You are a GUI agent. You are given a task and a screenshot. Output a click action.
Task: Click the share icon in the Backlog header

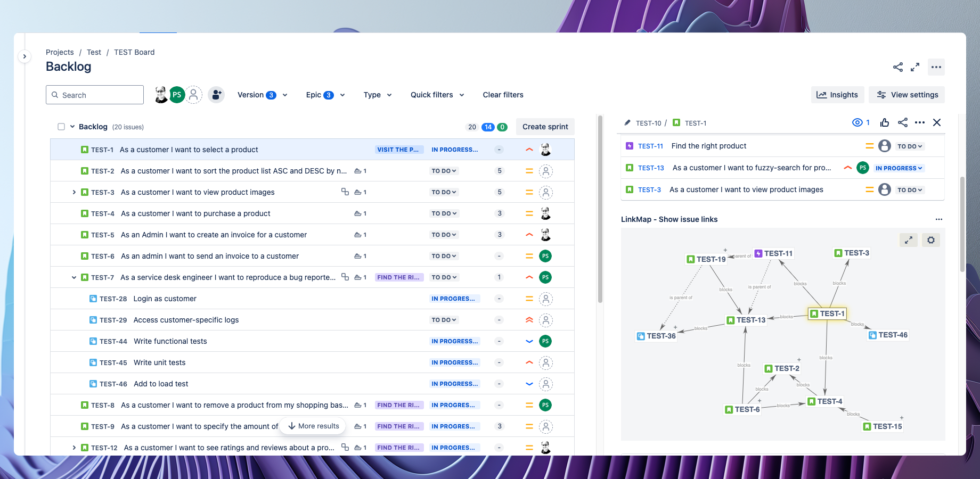click(x=898, y=67)
